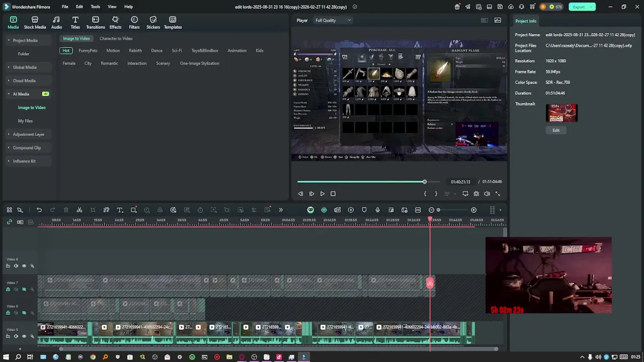The image size is (644, 362).
Task: Select the Crop tool in timeline toolbar
Action: click(93, 210)
